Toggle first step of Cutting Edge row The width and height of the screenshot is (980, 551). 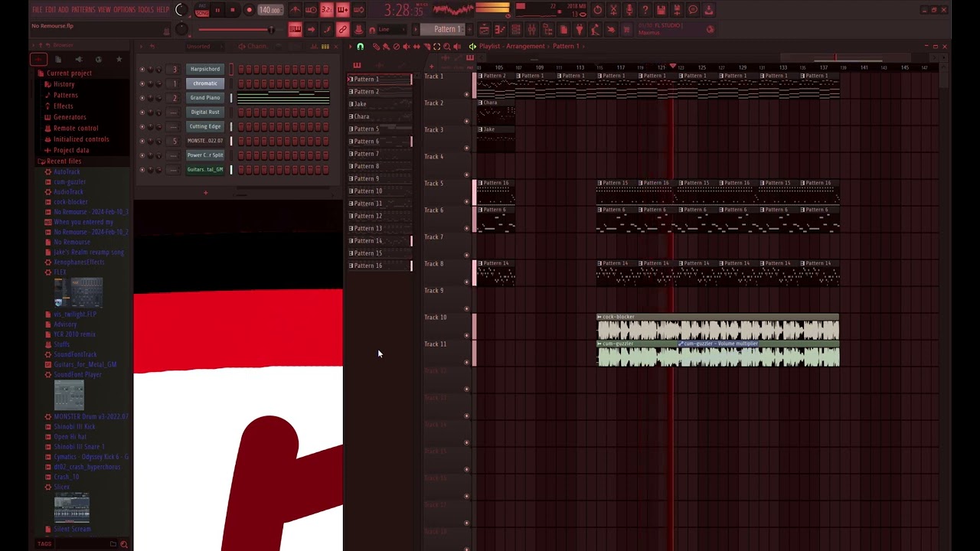(240, 126)
